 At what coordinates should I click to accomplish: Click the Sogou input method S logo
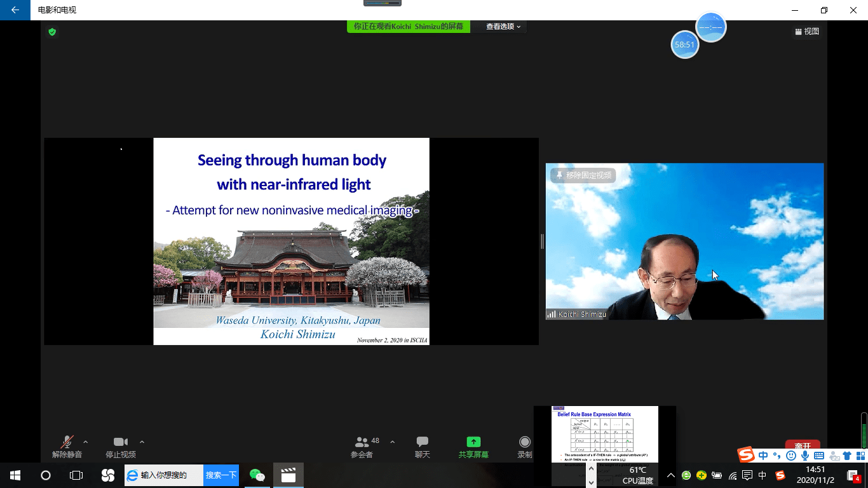(746, 454)
